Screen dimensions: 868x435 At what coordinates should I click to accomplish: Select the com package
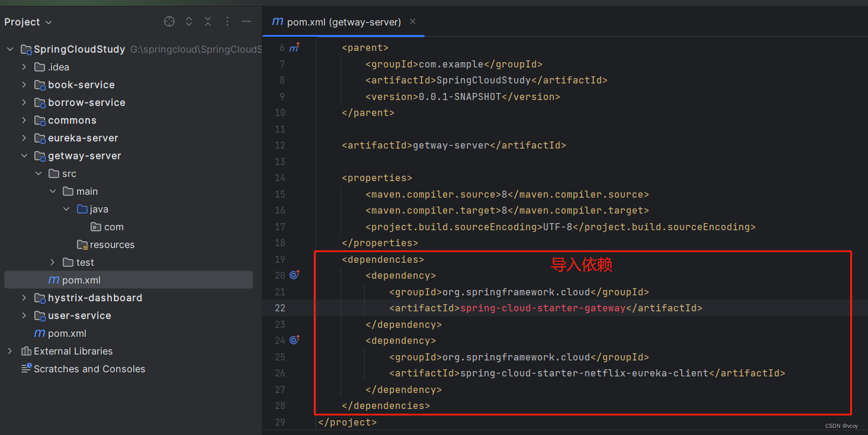coord(114,227)
